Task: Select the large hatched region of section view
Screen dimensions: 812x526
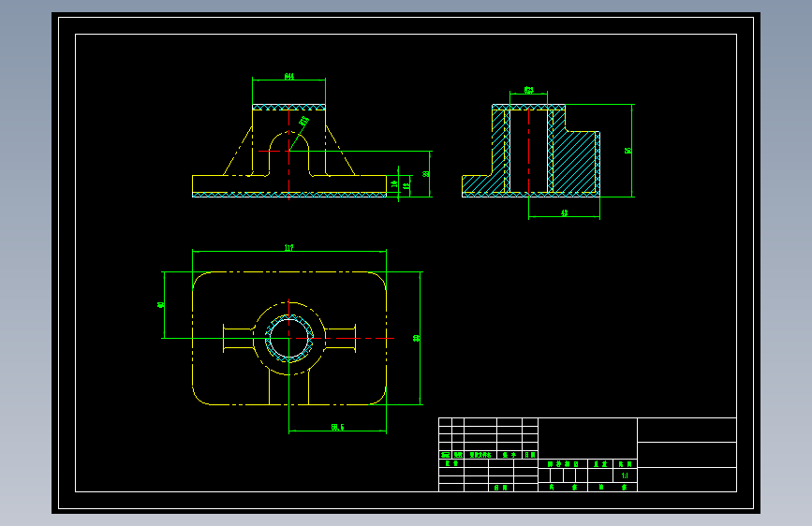Action: pyautogui.click(x=574, y=162)
